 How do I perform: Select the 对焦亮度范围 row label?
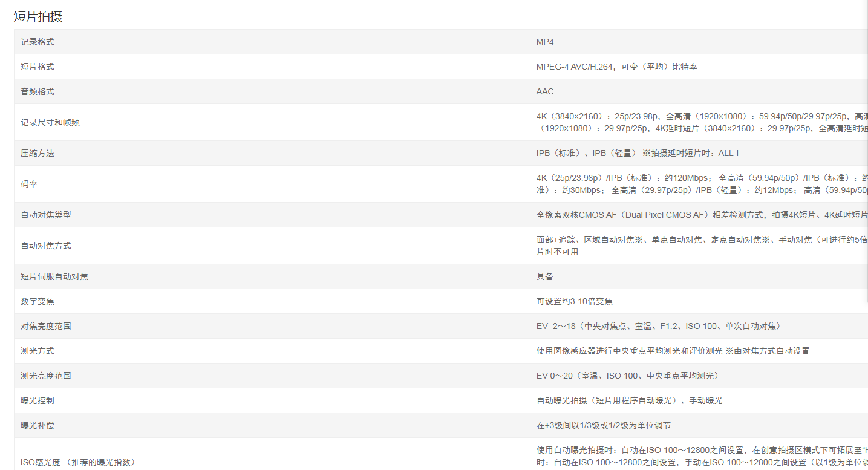[x=46, y=326]
